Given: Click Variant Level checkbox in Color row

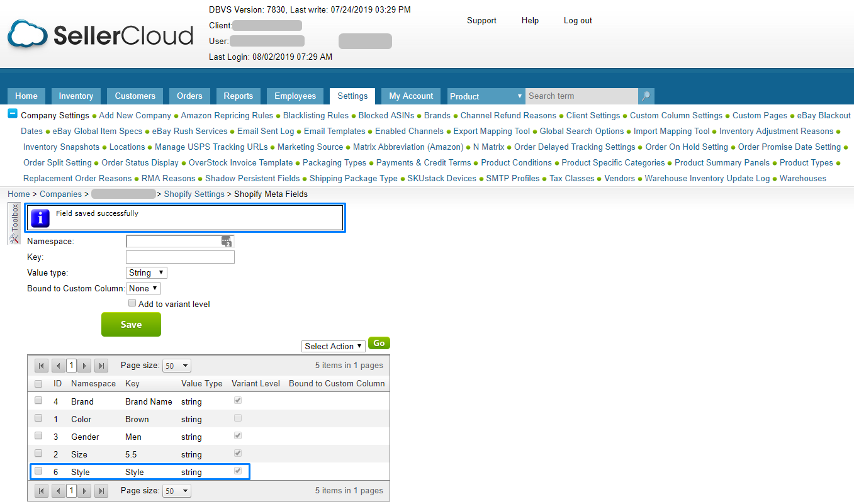Looking at the screenshot, I should point(238,418).
